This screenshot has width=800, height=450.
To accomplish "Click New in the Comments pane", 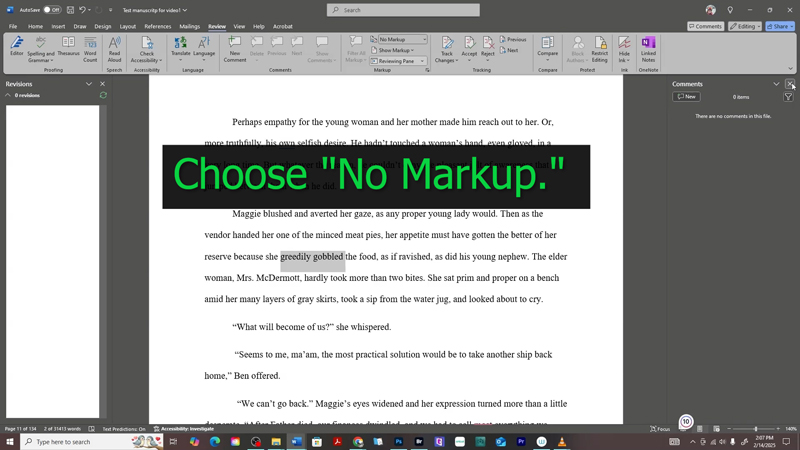I will coord(686,96).
